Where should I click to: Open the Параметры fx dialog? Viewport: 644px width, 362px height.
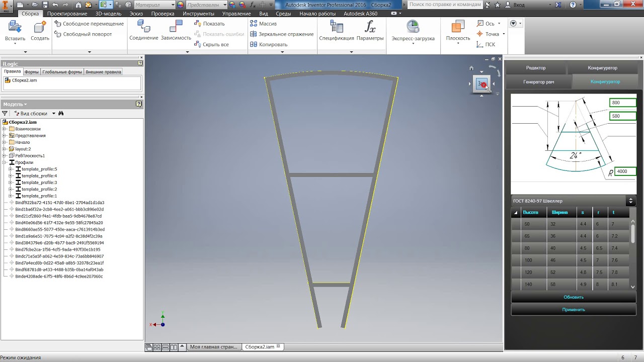pyautogui.click(x=370, y=27)
